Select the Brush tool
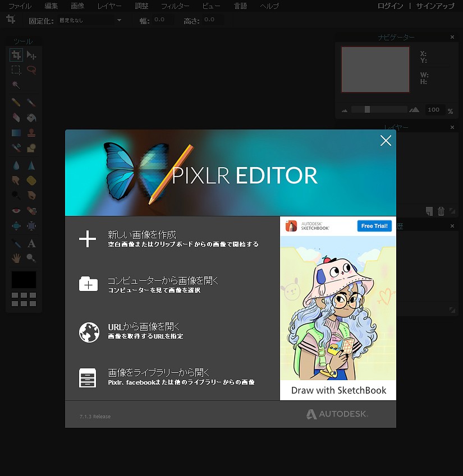Viewport: 463px width, 476px height. (x=31, y=102)
